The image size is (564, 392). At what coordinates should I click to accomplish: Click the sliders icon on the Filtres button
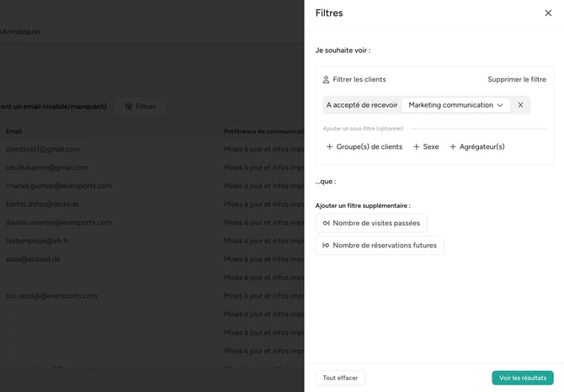[x=129, y=106]
